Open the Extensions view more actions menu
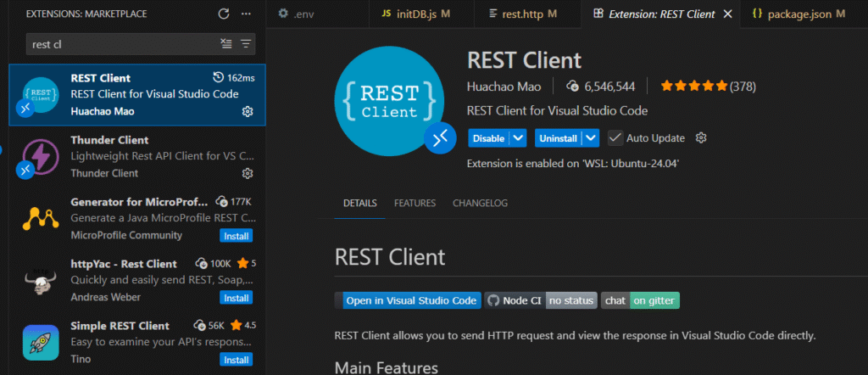Screen dimensions: 868x375 [x=247, y=14]
